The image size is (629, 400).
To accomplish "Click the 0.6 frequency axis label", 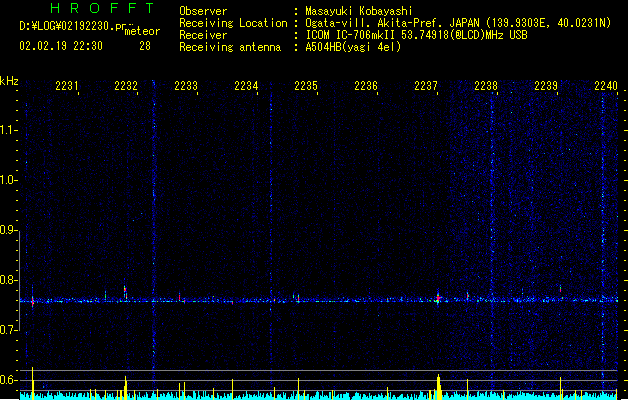I will [9, 380].
